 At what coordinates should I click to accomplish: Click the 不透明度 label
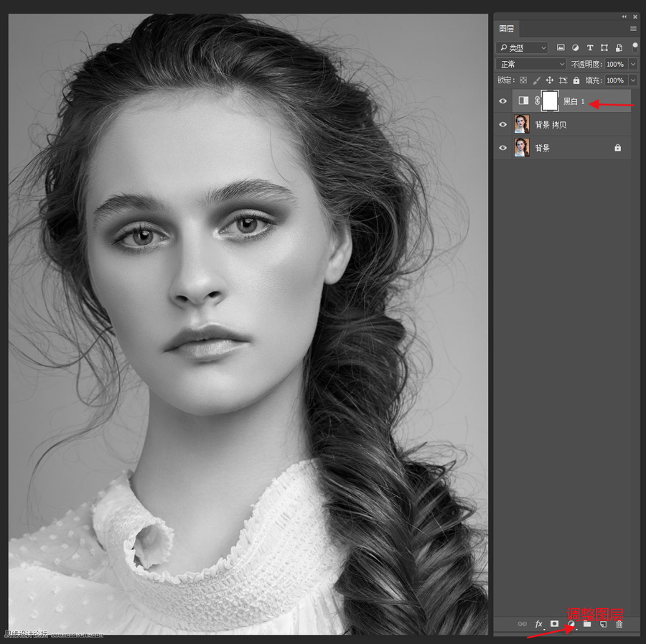pyautogui.click(x=586, y=65)
